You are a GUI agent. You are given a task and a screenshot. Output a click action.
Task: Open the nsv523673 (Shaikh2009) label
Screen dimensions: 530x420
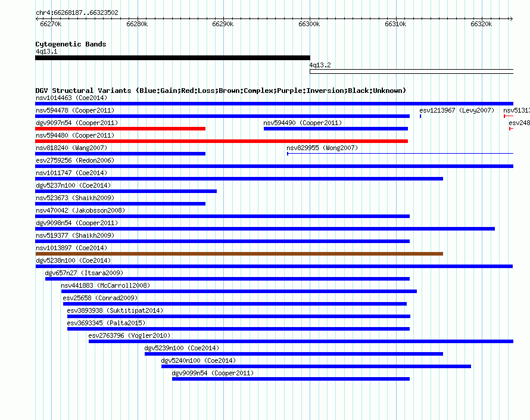pyautogui.click(x=75, y=198)
